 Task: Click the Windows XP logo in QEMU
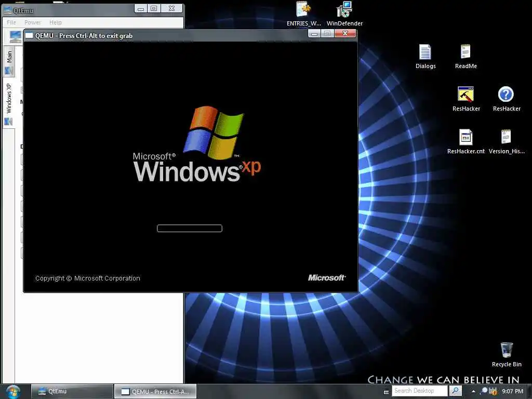[197, 144]
